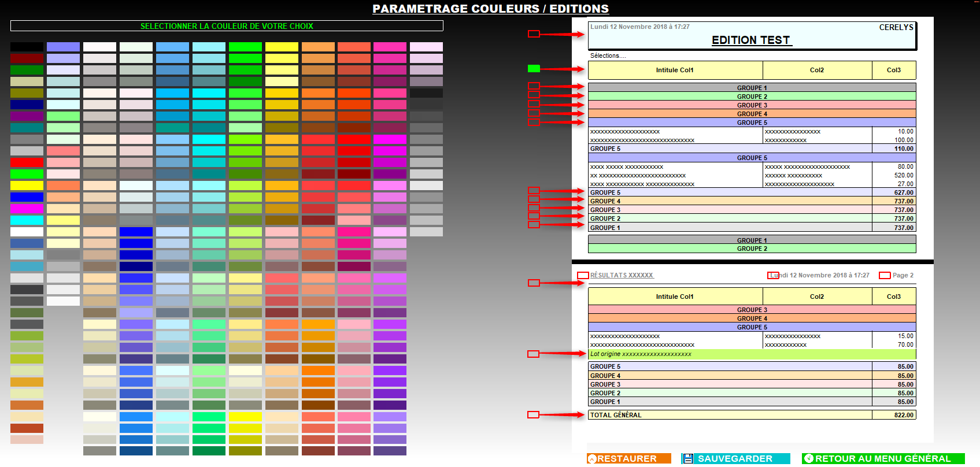
Task: Select the red box for Groupe 3 header row
Action: (534, 104)
